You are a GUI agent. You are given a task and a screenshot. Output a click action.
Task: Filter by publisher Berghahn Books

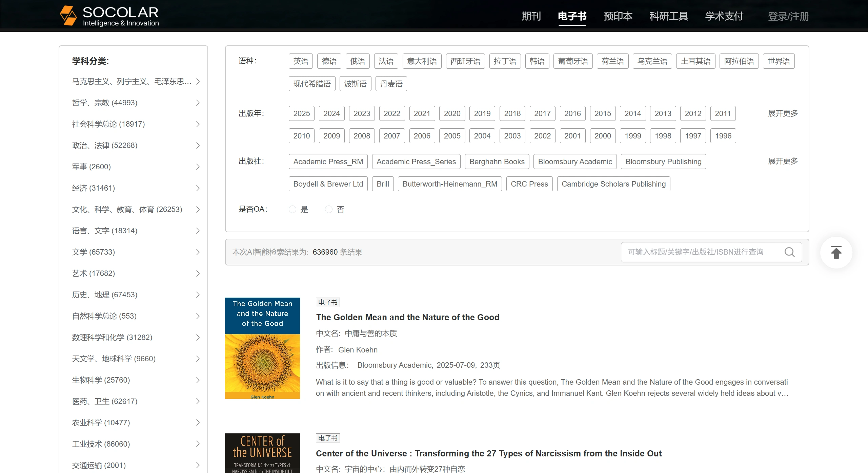(497, 162)
